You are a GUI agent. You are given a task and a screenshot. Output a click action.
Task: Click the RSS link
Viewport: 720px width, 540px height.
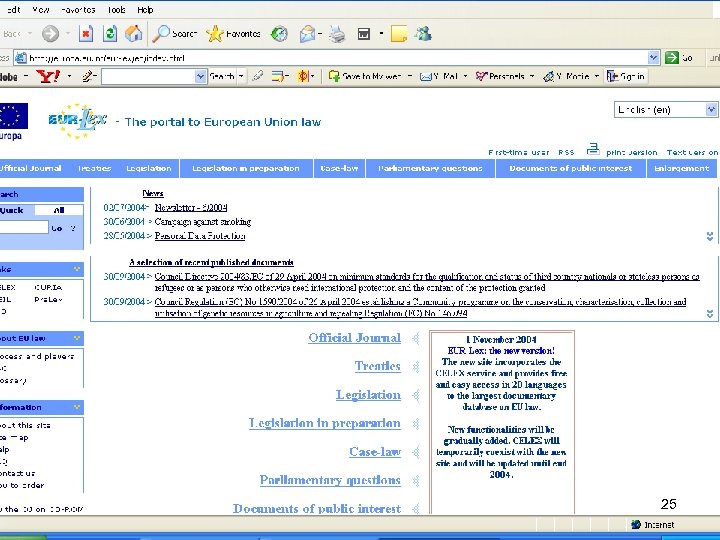coord(566,152)
